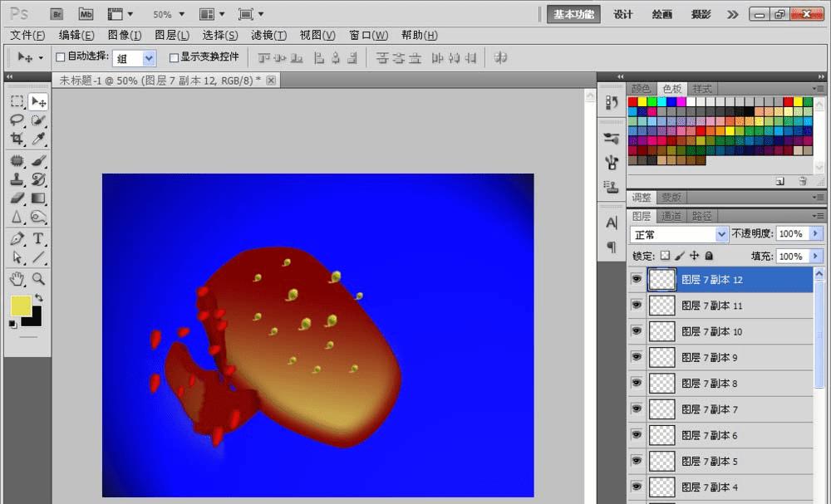Select the Hand tool
The height and width of the screenshot is (504, 831).
(x=17, y=280)
